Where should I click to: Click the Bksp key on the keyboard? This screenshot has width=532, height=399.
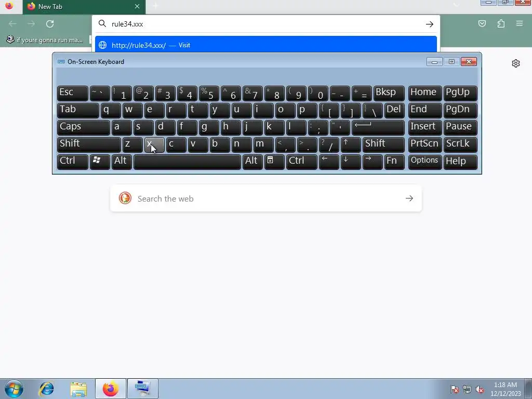[x=389, y=93]
